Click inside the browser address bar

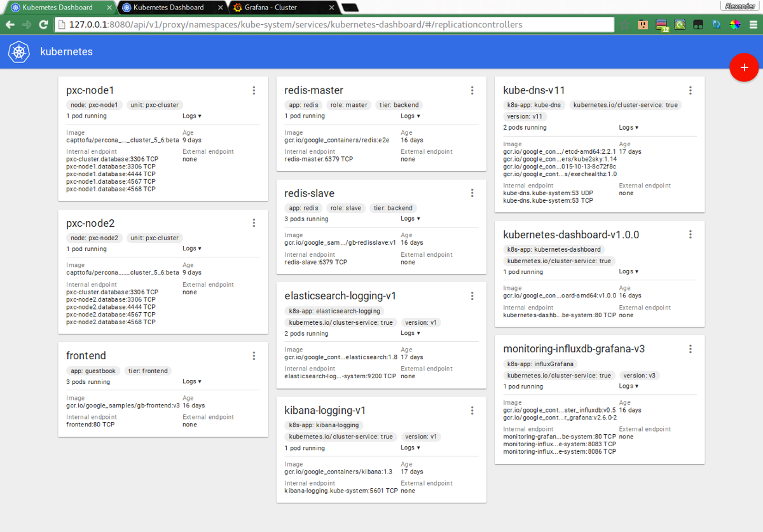[x=318, y=24]
